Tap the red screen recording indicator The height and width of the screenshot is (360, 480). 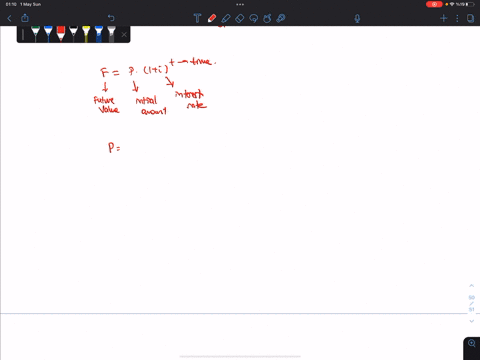tap(434, 4)
